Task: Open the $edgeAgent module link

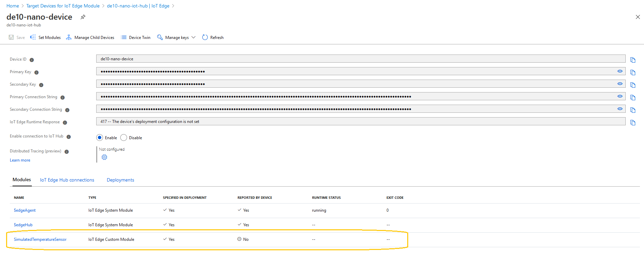Action: (25, 210)
